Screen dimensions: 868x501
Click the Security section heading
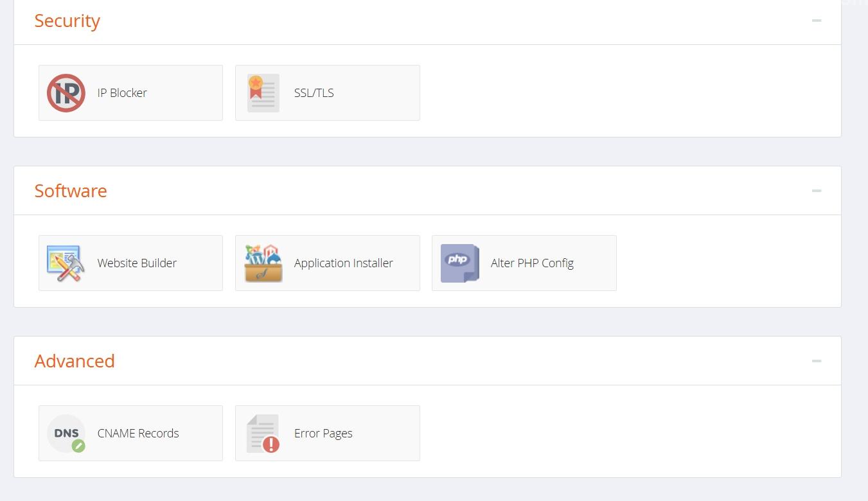tap(67, 21)
